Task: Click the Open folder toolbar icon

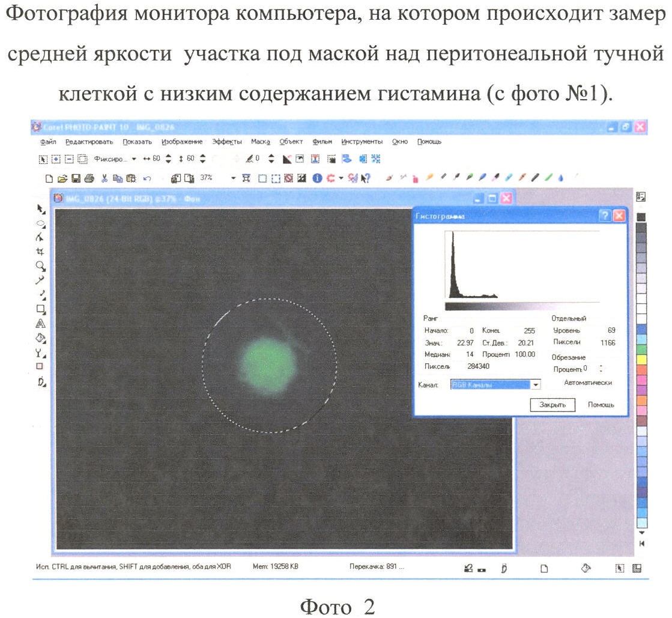Action: (63, 178)
